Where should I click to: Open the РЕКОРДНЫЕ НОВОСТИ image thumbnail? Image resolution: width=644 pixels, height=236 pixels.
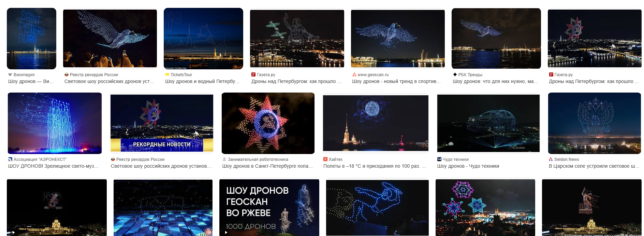click(x=162, y=123)
